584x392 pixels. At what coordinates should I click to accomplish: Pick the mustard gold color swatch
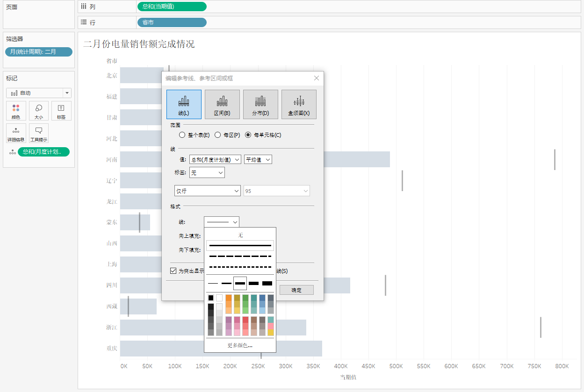pyautogui.click(x=237, y=298)
